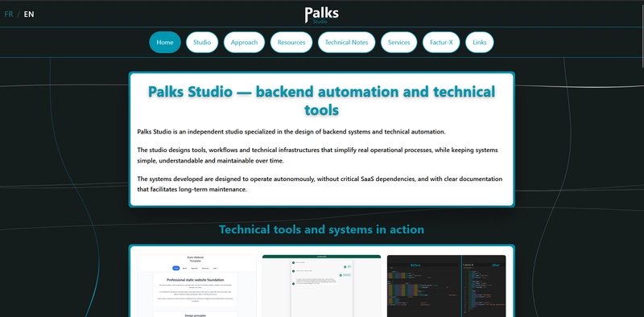Image resolution: width=644 pixels, height=317 pixels.
Task: Click paragraph starting 'The systems developed are designed'
Action: pos(320,184)
